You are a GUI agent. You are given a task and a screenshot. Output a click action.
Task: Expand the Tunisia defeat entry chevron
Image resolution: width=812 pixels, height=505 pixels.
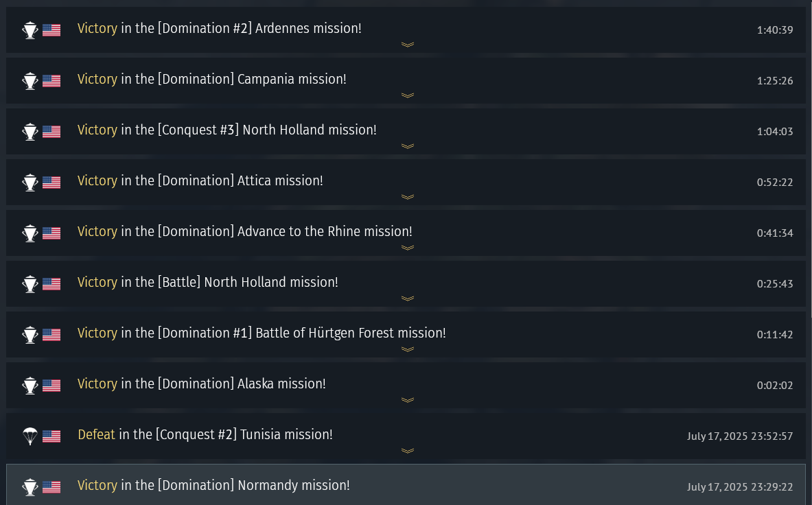408,451
